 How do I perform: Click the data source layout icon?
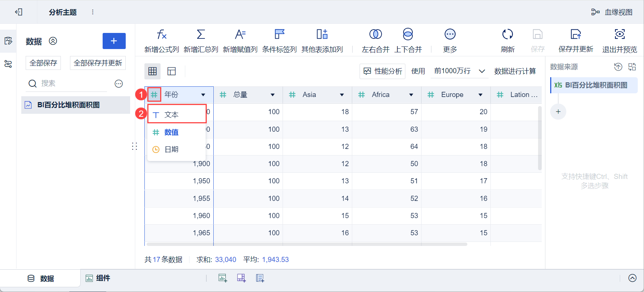point(632,67)
